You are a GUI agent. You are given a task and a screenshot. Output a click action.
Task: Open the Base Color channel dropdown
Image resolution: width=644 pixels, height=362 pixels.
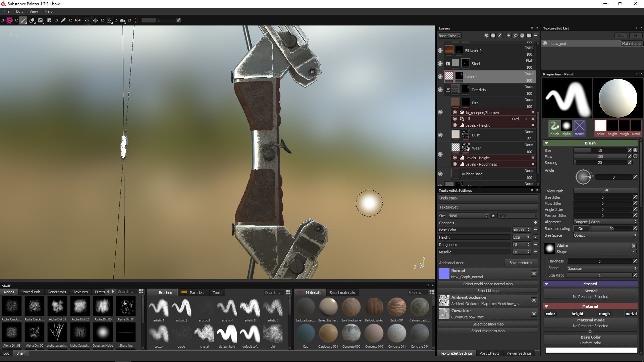tap(450, 36)
